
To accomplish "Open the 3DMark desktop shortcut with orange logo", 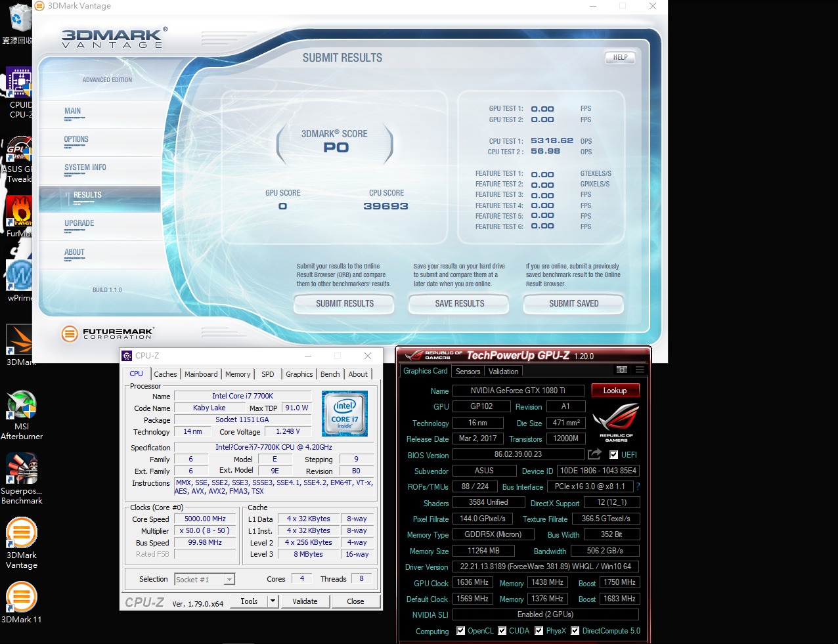I will pos(19,345).
